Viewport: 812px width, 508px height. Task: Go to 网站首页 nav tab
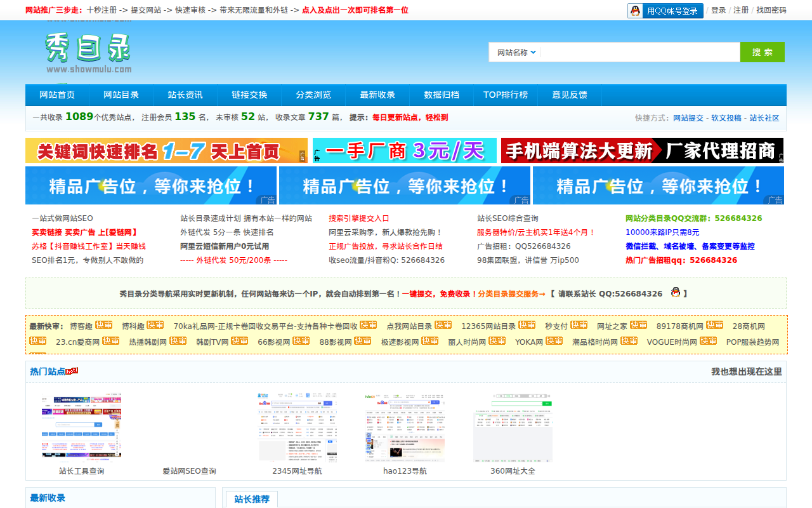click(x=57, y=95)
